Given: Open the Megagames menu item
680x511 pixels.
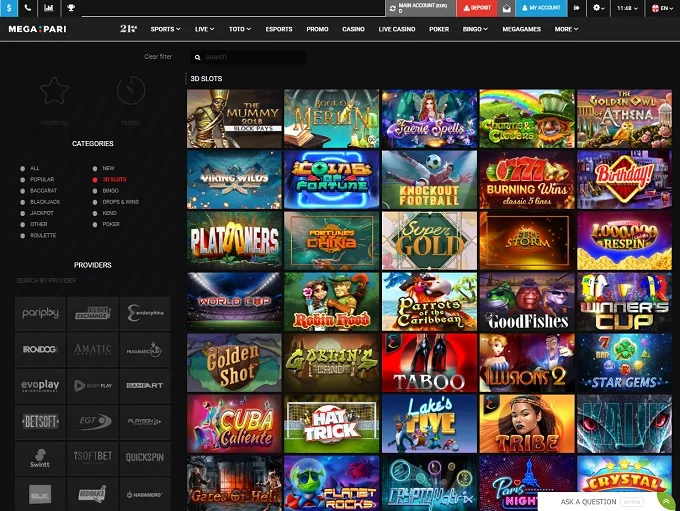Looking at the screenshot, I should coord(521,29).
